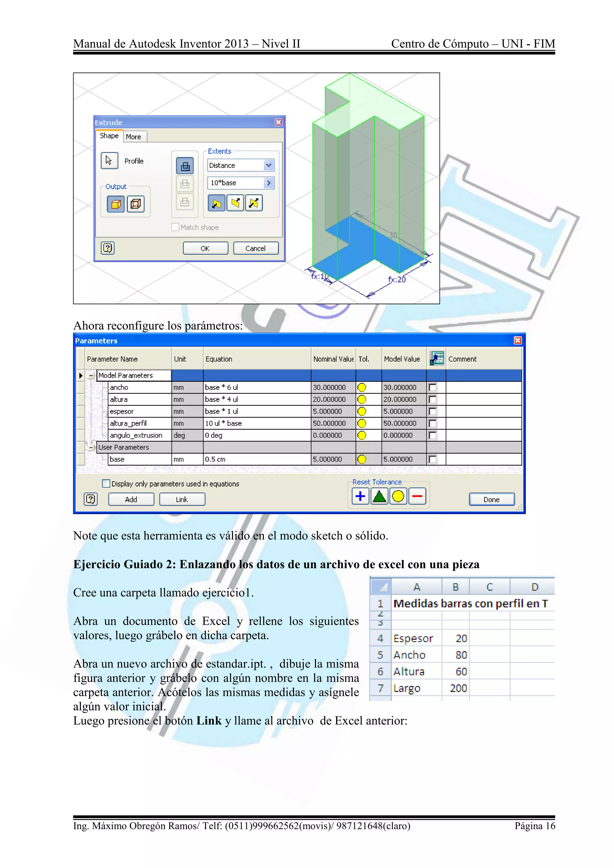The width and height of the screenshot is (614, 868).
Task: Click Reset Tolerance green triangle icon
Action: [379, 496]
